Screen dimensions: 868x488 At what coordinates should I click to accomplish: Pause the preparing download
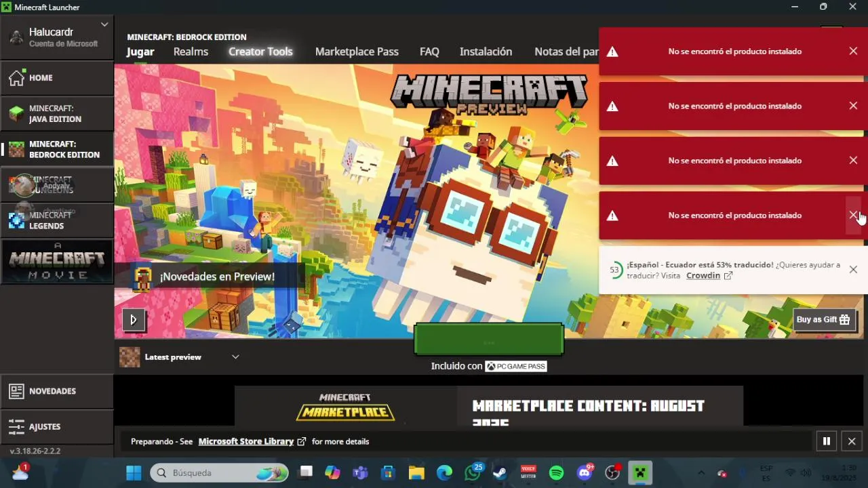click(827, 441)
